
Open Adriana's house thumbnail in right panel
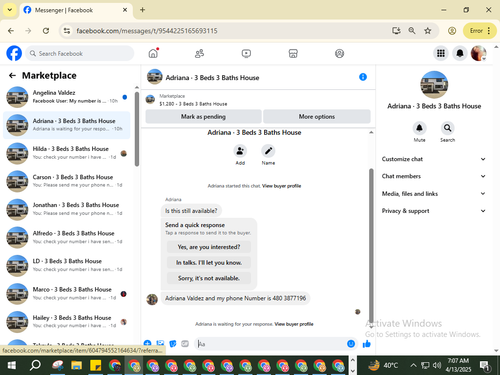click(x=434, y=85)
